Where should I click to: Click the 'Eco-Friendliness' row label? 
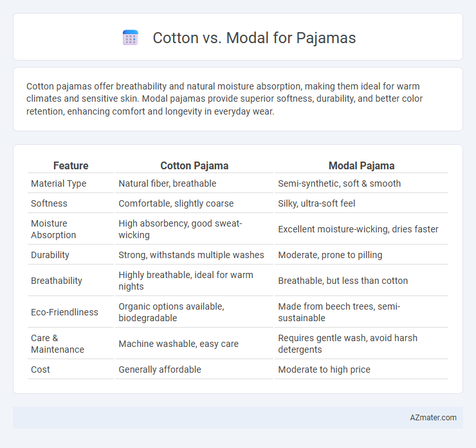64,312
